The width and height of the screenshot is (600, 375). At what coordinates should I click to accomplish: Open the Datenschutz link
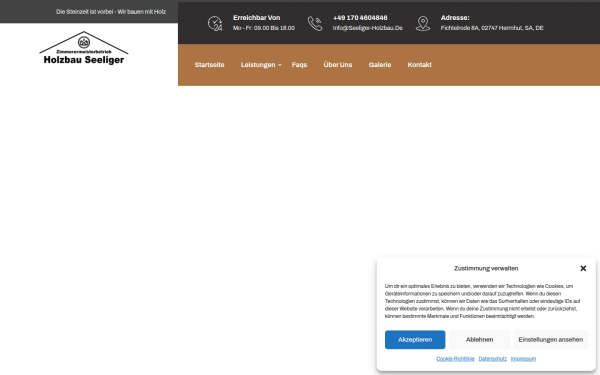(x=492, y=359)
